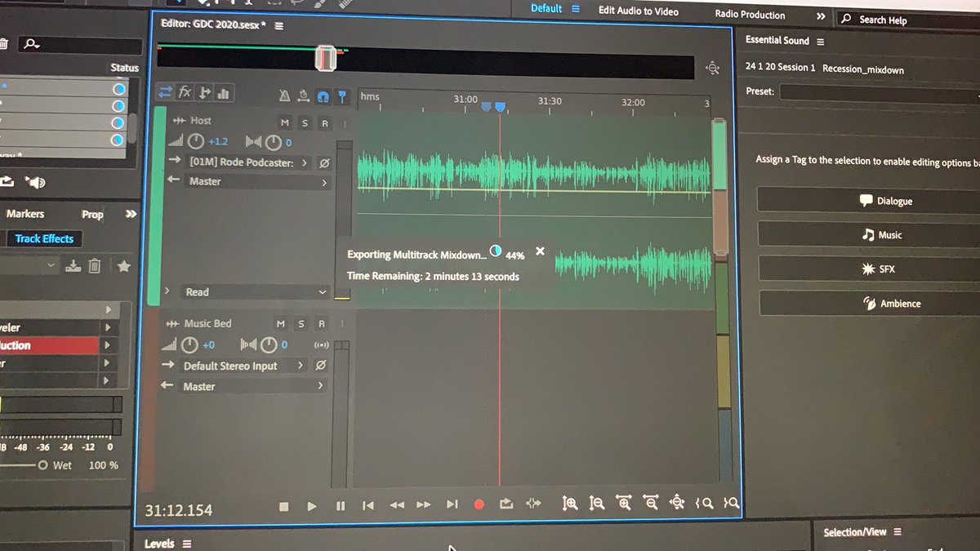Solo the Host track

click(304, 122)
